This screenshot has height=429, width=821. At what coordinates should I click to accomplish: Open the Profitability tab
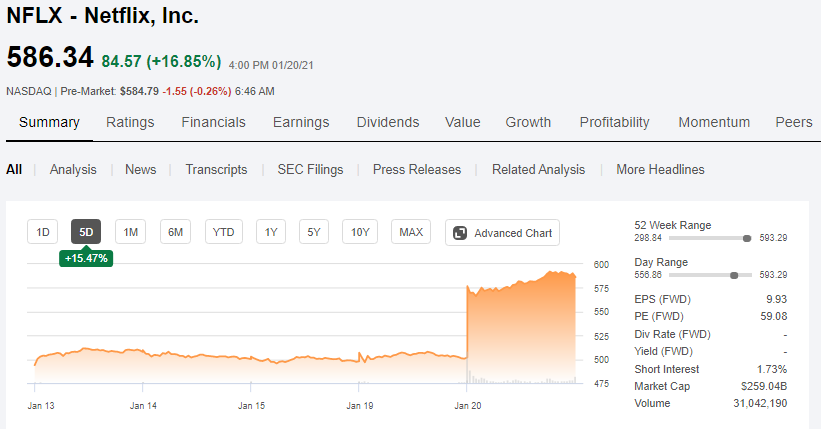[614, 122]
